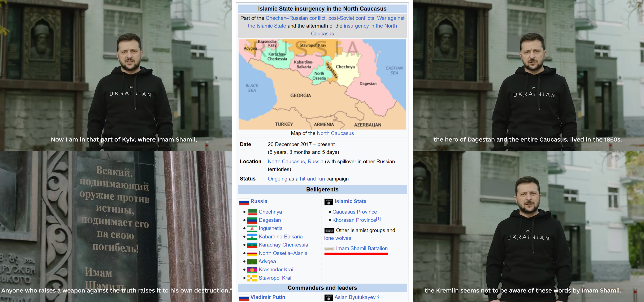
Task: Click the red underline below Imam Shamil Battalion
Action: (x=356, y=254)
